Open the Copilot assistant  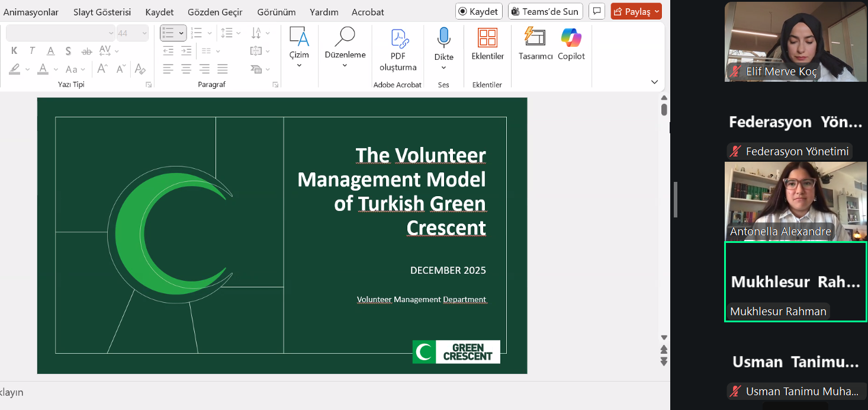coord(571,44)
